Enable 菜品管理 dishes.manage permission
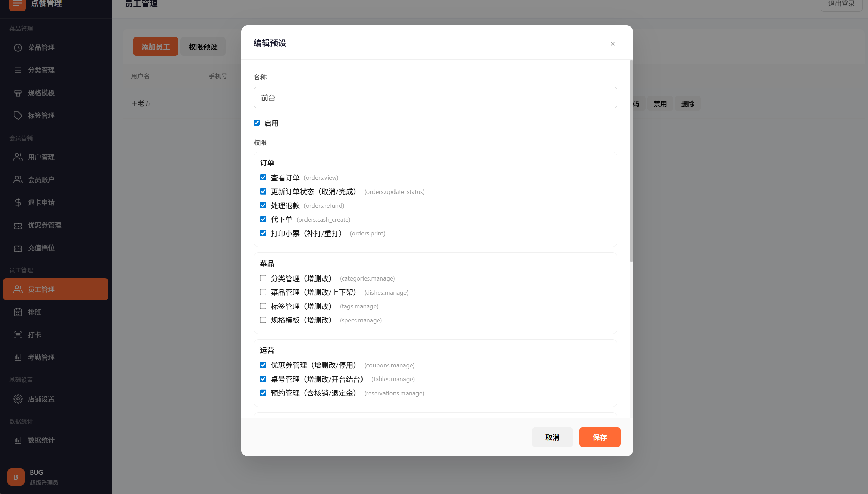Viewport: 868px width, 494px height. (x=263, y=292)
